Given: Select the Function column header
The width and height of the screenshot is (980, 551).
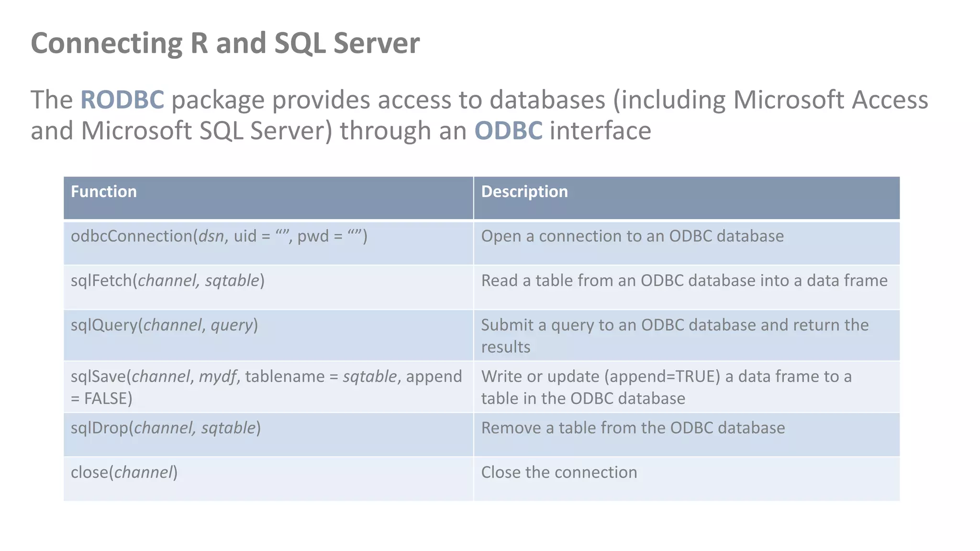Looking at the screenshot, I should [x=104, y=192].
